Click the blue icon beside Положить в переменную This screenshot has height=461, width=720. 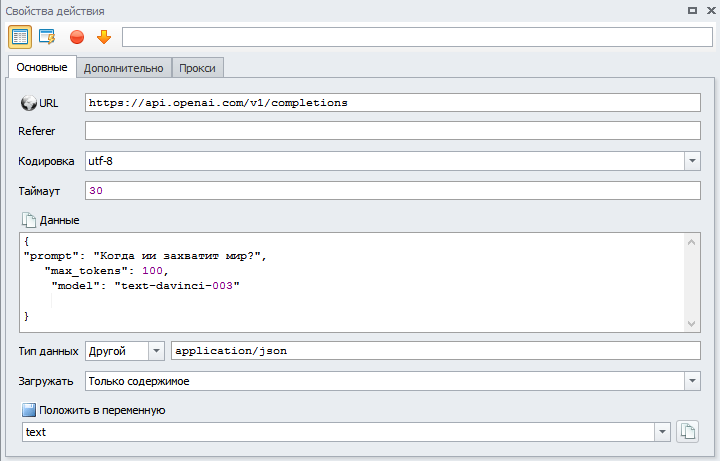point(28,410)
